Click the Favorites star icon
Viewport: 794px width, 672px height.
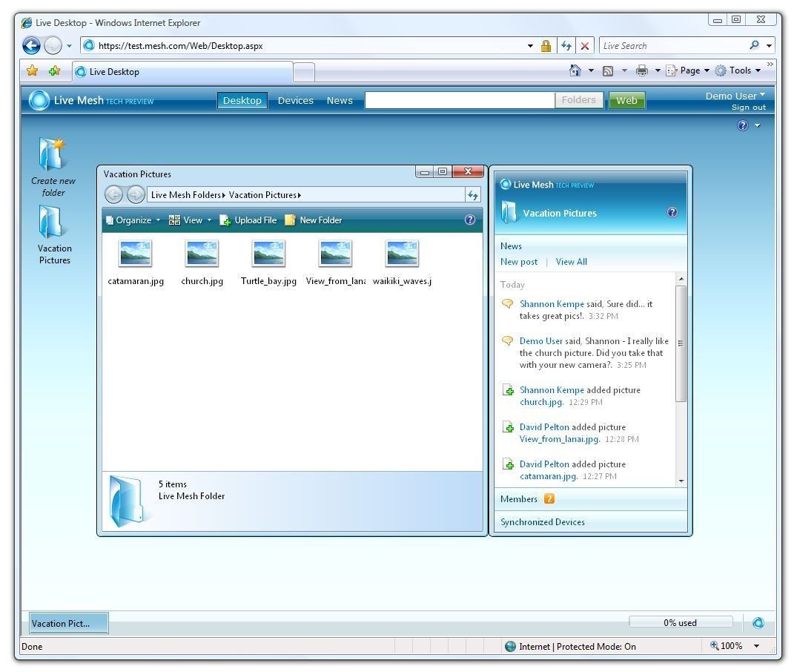(x=33, y=70)
